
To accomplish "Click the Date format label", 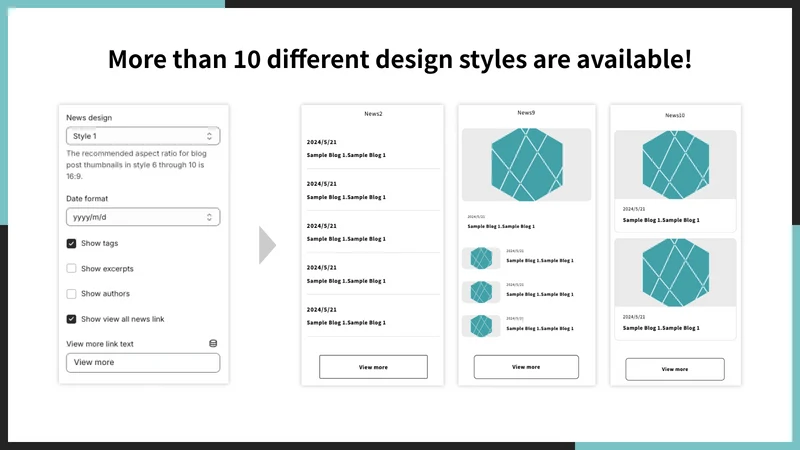I will (x=87, y=198).
